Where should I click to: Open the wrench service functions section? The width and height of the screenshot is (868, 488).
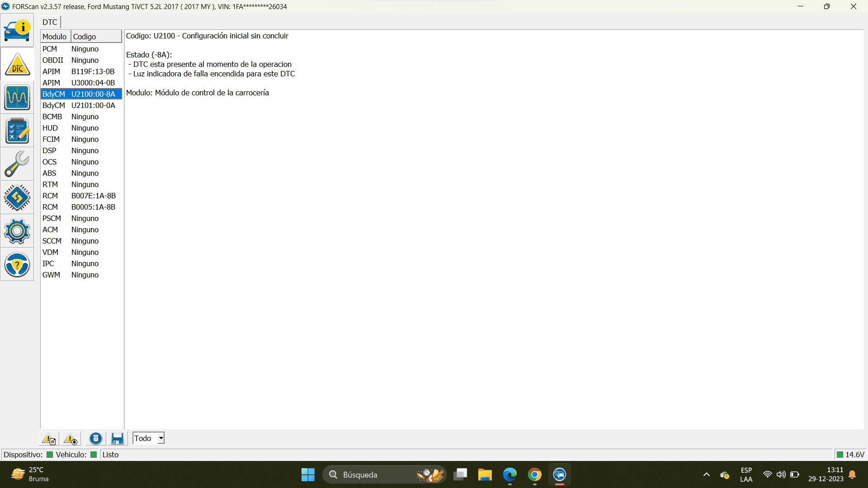pyautogui.click(x=17, y=164)
